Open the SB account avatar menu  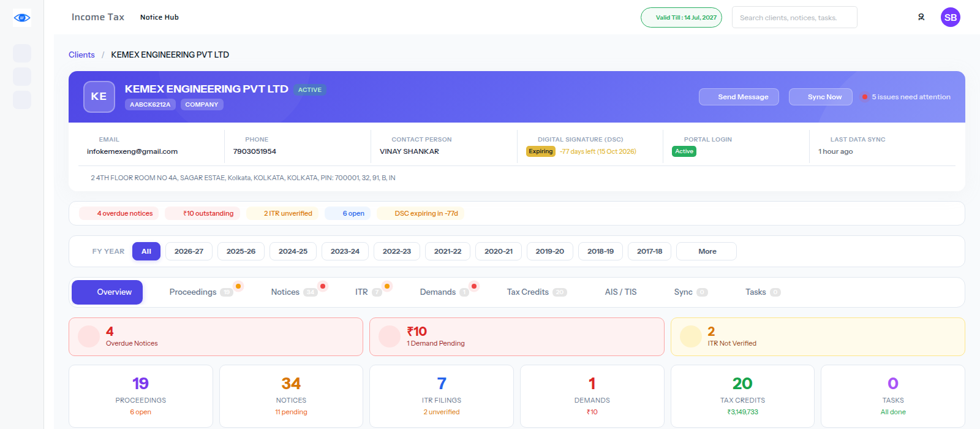pos(951,17)
